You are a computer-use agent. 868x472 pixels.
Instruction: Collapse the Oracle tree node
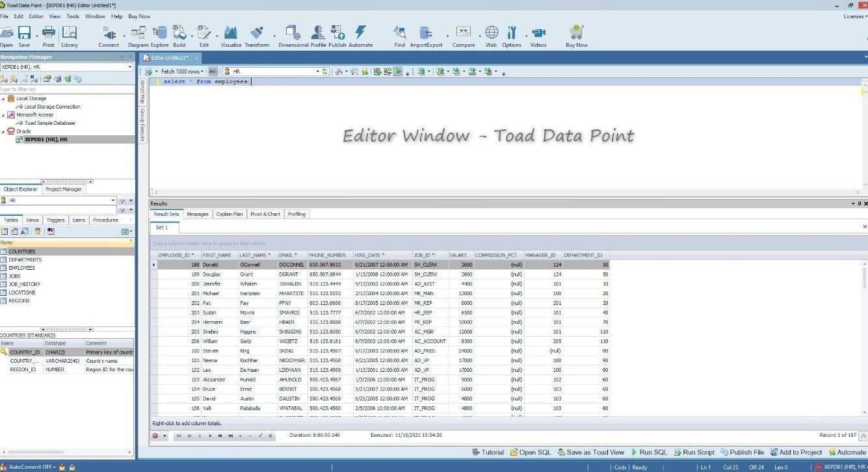click(x=3, y=131)
